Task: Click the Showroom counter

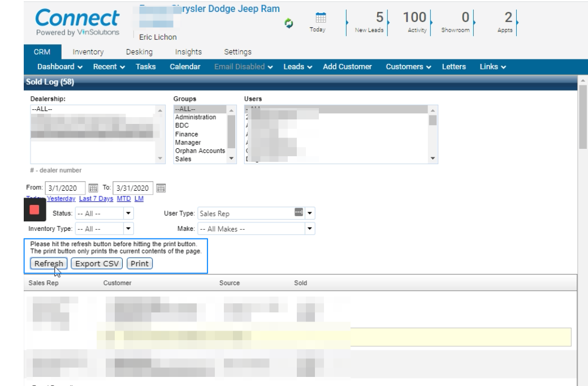Action: 455,23
